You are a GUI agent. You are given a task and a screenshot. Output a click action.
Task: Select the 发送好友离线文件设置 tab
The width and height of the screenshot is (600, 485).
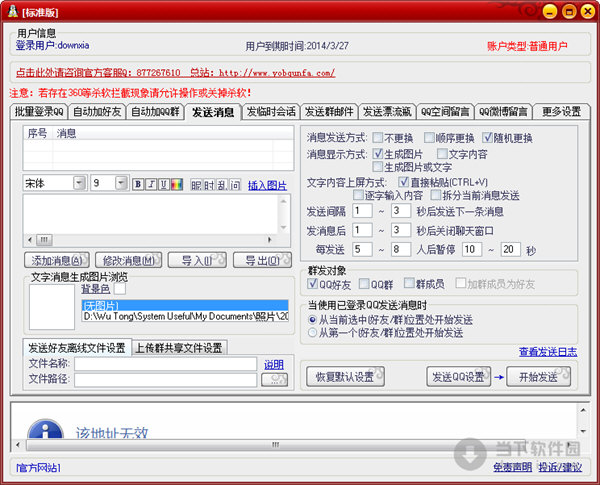(77, 348)
